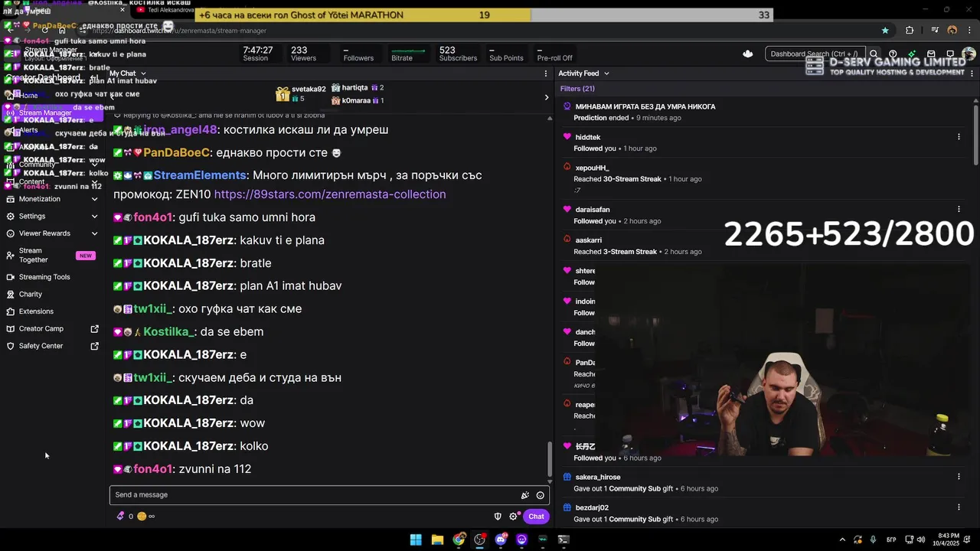Click the Filters (21) link
The width and height of the screenshot is (980, 551).
(577, 89)
